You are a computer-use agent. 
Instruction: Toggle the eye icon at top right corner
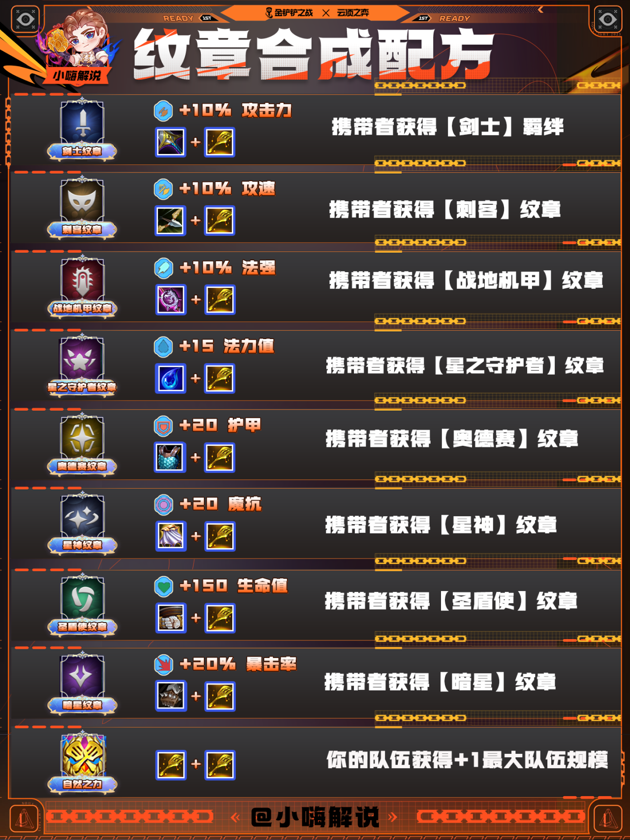coord(607,20)
